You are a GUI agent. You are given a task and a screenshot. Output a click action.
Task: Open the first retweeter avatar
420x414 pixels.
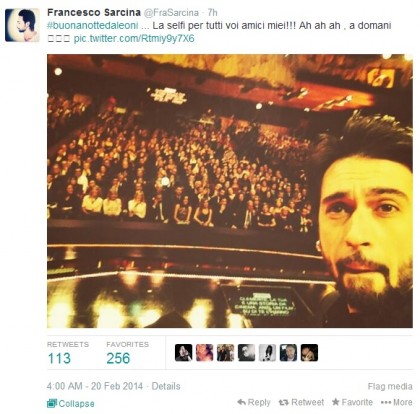click(x=183, y=353)
